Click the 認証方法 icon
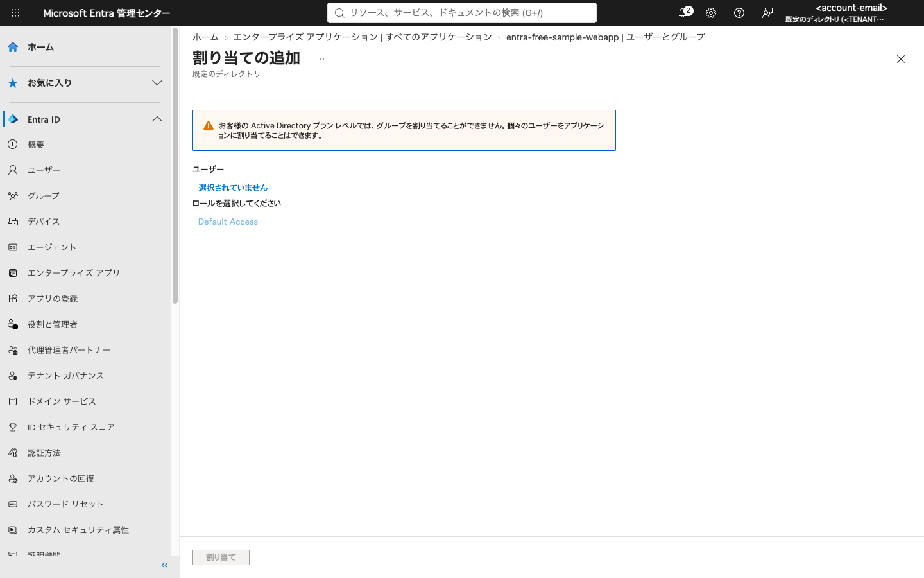Screen dimensions: 924x578 (x=13, y=453)
